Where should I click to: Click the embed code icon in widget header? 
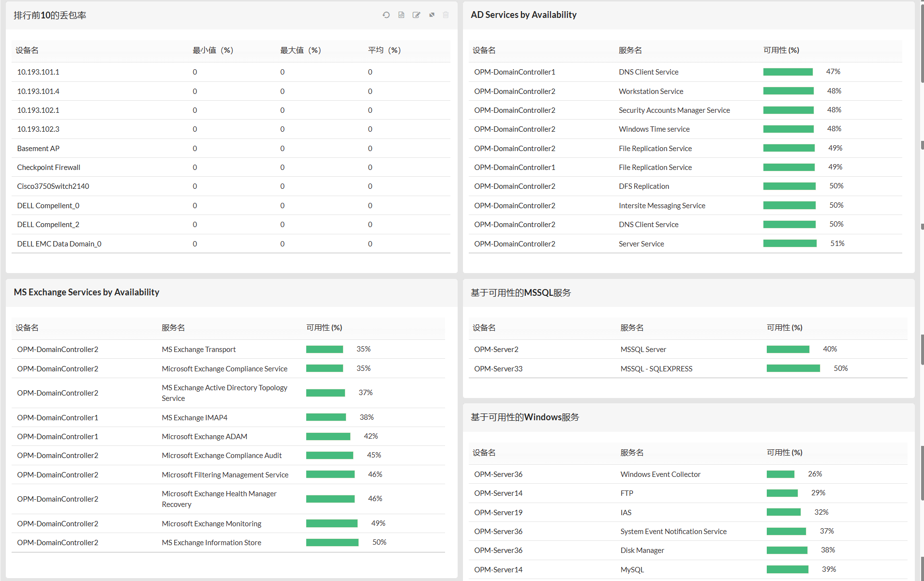click(x=401, y=15)
